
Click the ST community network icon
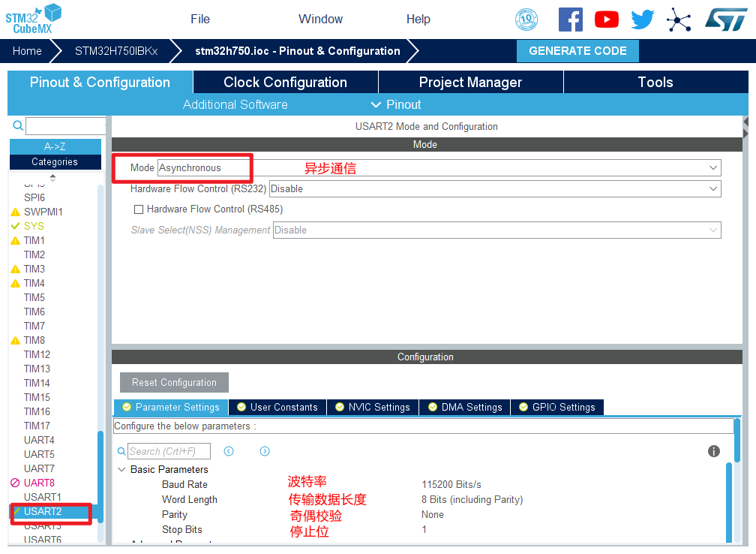tap(679, 20)
